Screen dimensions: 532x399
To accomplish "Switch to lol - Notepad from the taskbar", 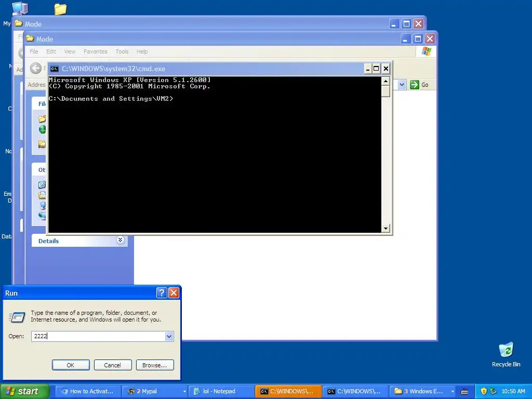I will (x=220, y=391).
